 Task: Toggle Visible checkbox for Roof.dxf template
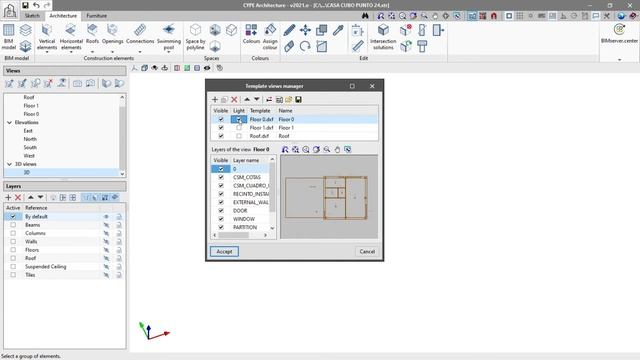click(x=221, y=136)
